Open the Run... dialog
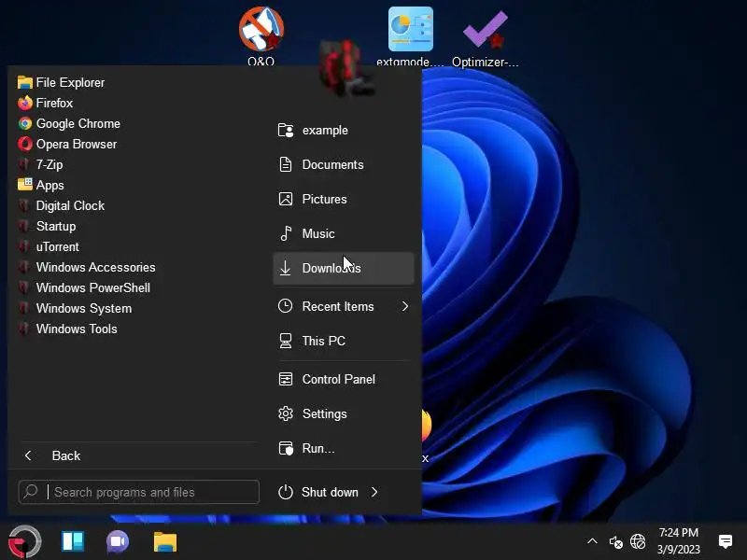747x560 pixels. (x=344, y=448)
